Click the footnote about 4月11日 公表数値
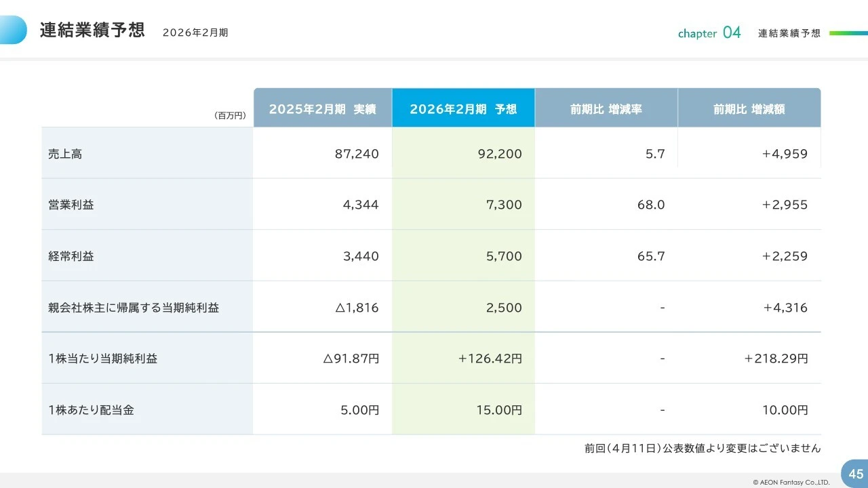Image resolution: width=868 pixels, height=488 pixels. coord(701,448)
